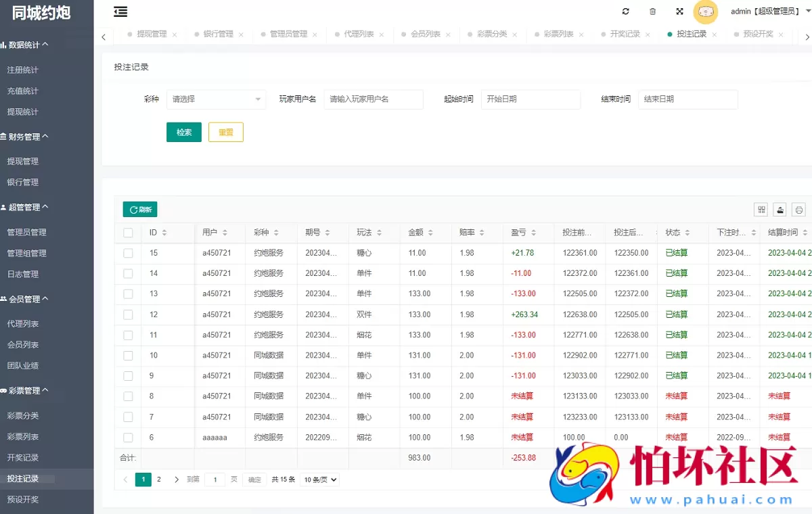Image resolution: width=812 pixels, height=514 pixels.
Task: Select page 2 in the pagination
Action: (x=158, y=479)
